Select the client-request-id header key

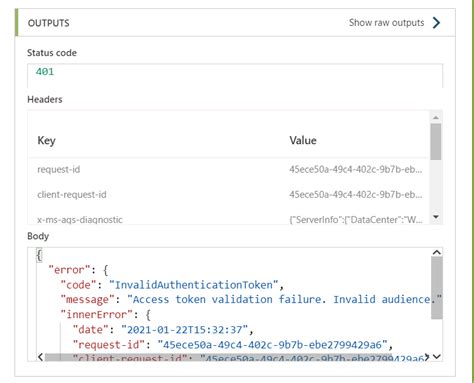point(72,194)
